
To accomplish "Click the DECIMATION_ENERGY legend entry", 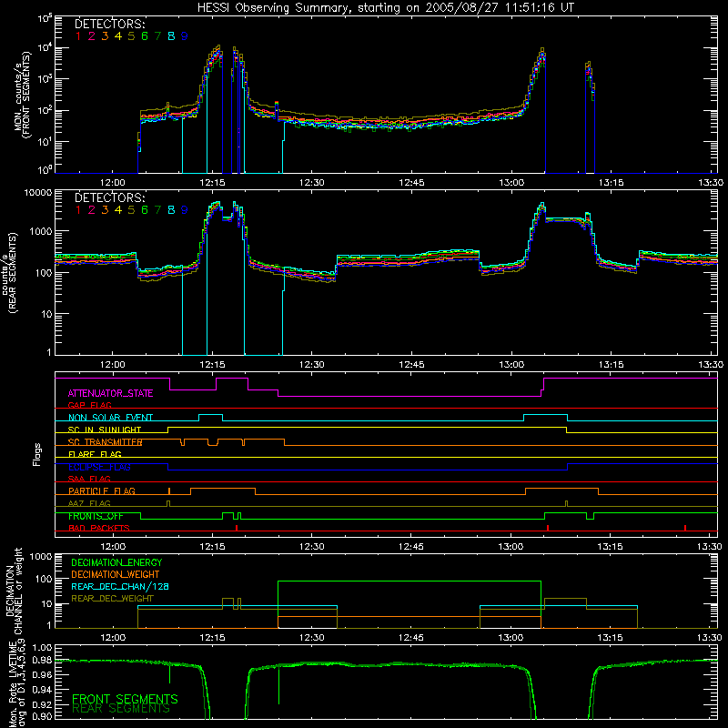I will pyautogui.click(x=116, y=562).
